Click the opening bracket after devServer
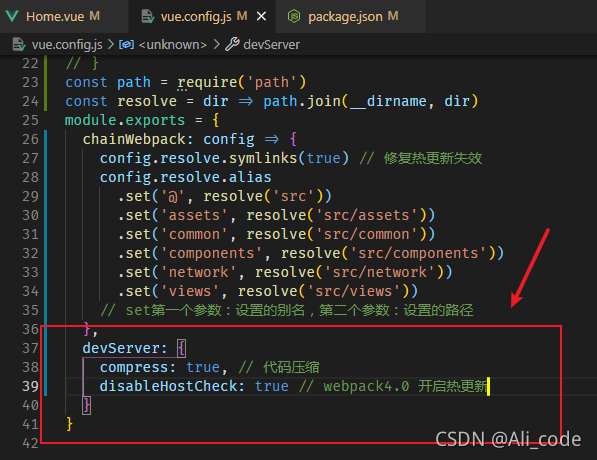 (182, 348)
